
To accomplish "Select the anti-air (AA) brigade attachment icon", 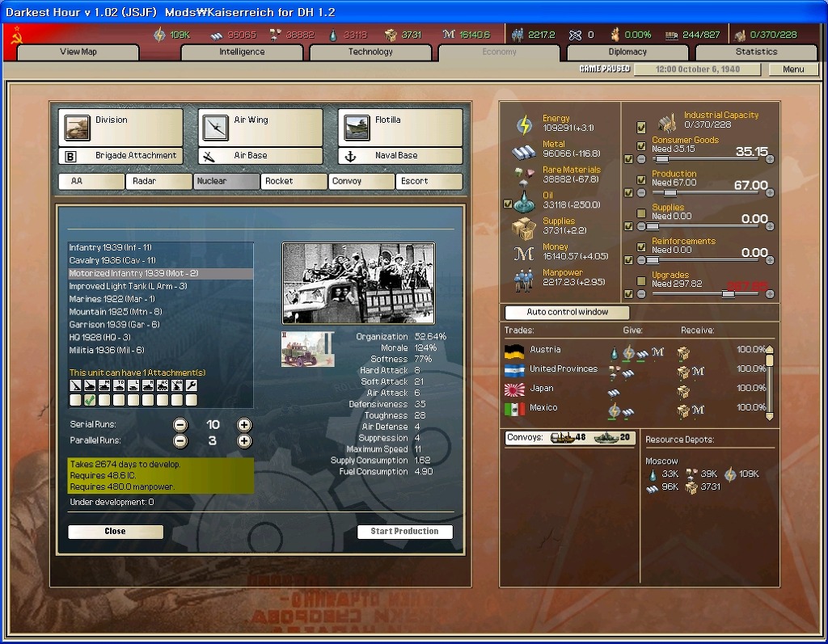I will [x=177, y=386].
